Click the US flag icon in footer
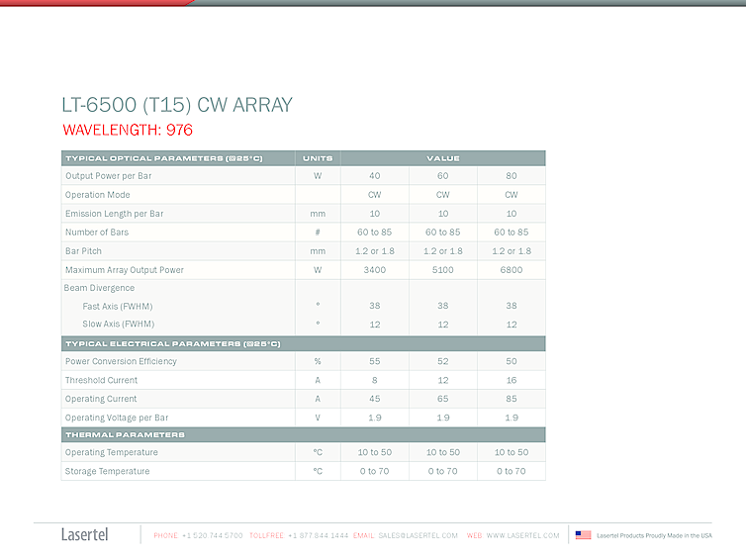This screenshot has height=560, width=746. tap(583, 535)
